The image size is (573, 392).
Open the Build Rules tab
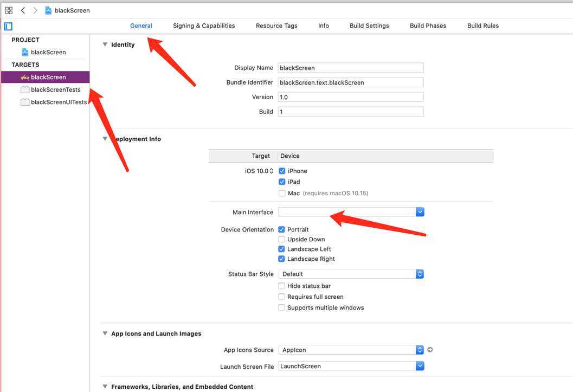coord(482,25)
